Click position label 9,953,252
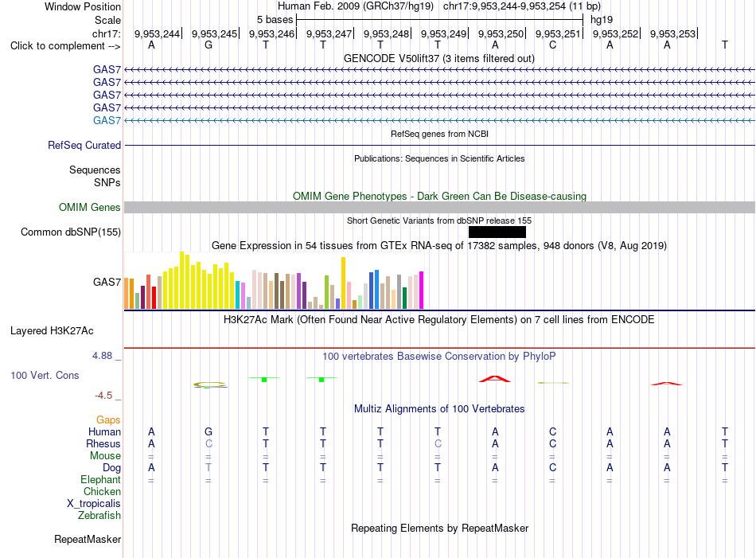 tap(616, 33)
